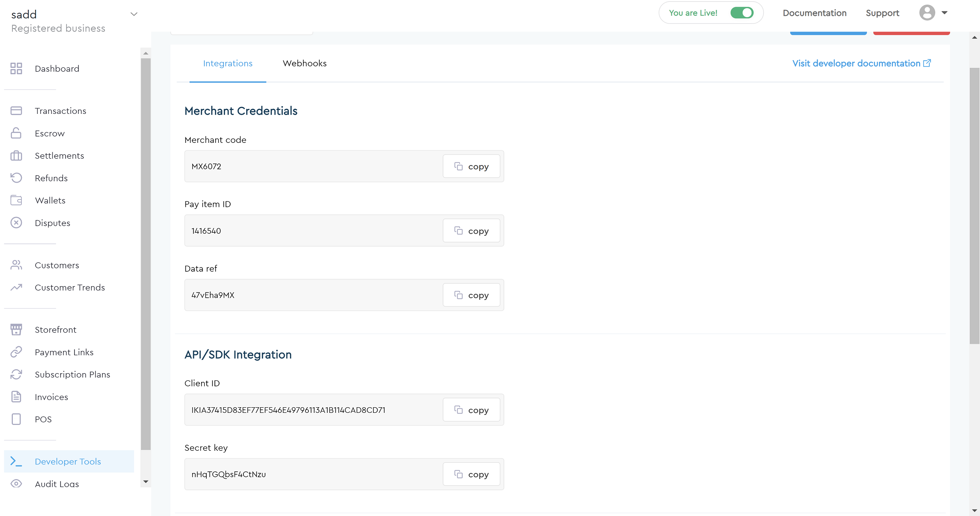980x516 pixels.
Task: Open Disputes via the X-circle icon
Action: [x=16, y=223]
